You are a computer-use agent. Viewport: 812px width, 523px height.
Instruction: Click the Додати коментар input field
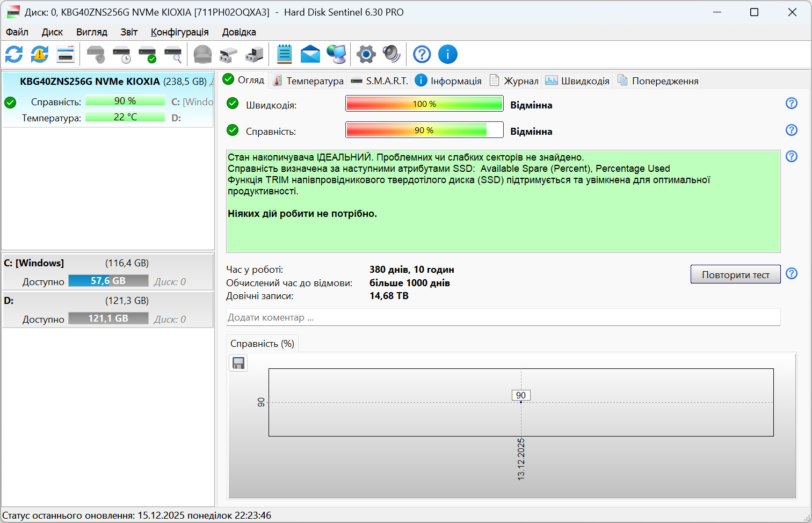click(x=503, y=317)
